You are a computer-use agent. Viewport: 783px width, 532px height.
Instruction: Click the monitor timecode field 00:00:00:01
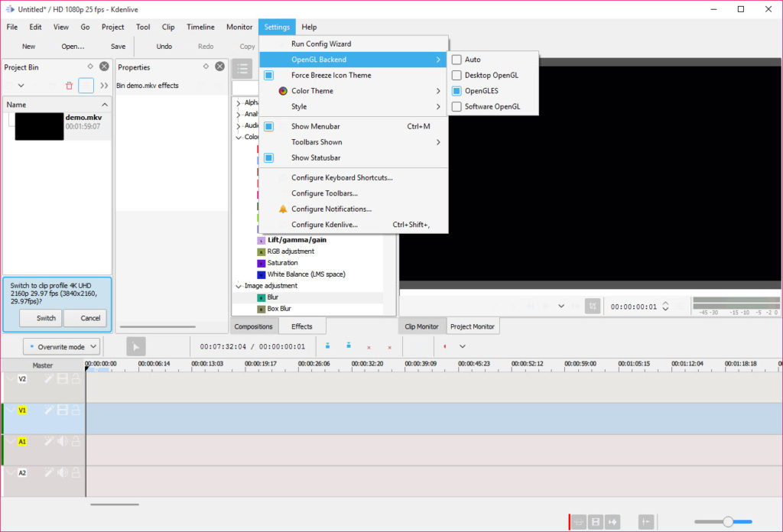(x=633, y=307)
